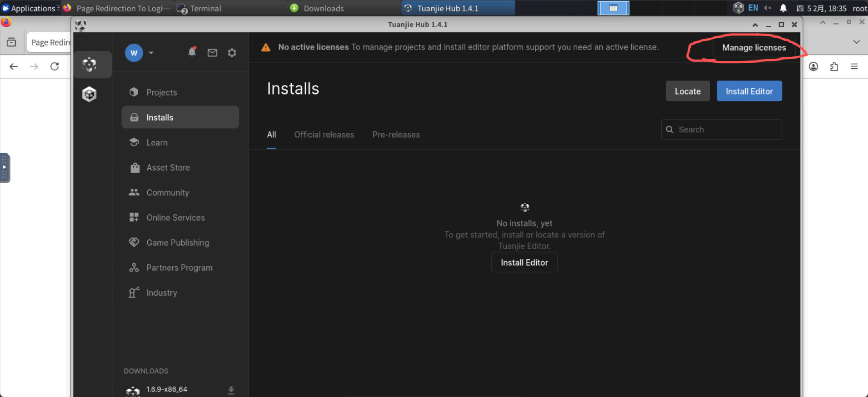
Task: Click the Industry crane icon
Action: (x=134, y=292)
